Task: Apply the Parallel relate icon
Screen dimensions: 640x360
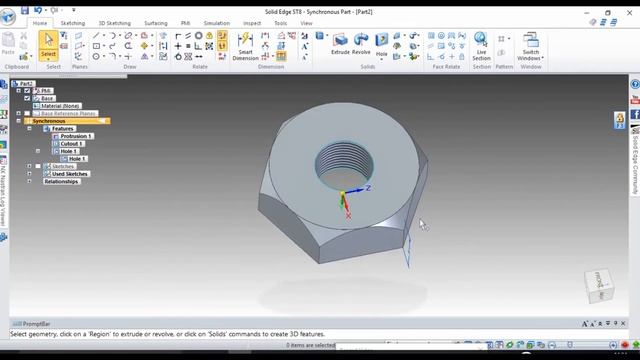Action: 188,36
